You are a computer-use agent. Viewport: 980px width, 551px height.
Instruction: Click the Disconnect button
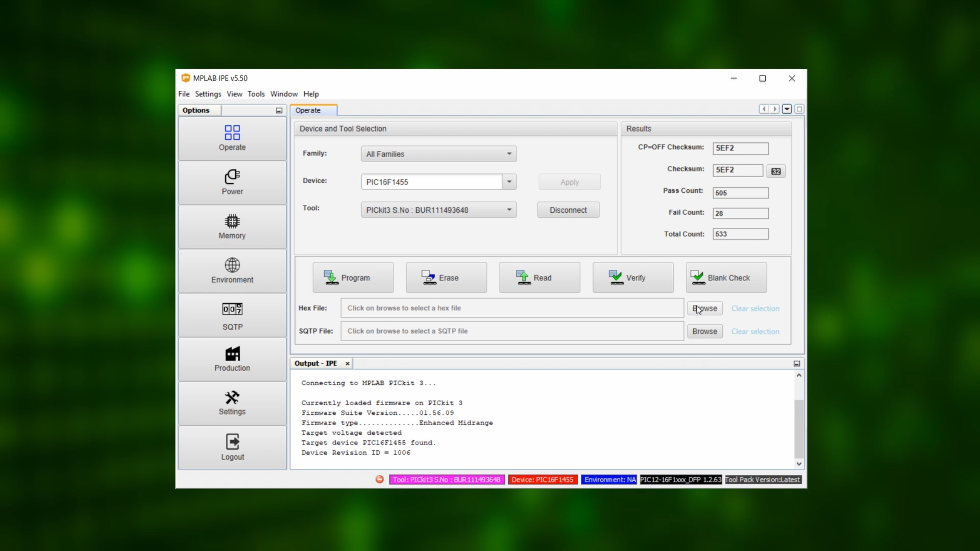click(568, 210)
